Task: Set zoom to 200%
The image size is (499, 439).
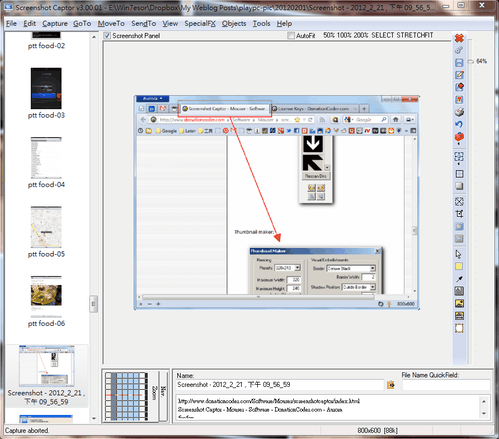Action: click(x=361, y=35)
